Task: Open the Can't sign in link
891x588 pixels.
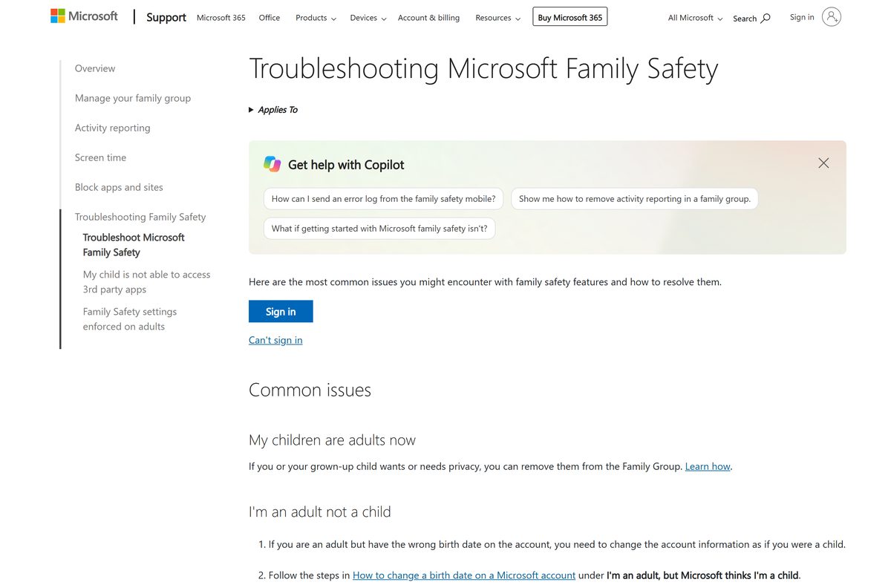Action: (x=275, y=340)
